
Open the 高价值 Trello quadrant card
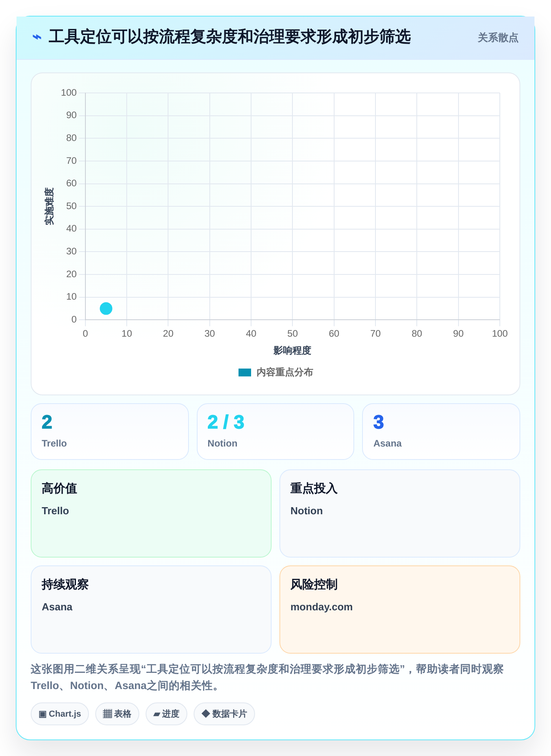pos(151,513)
